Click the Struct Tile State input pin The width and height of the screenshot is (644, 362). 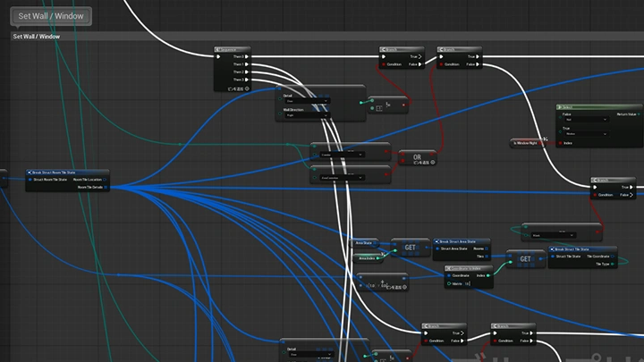click(x=553, y=257)
